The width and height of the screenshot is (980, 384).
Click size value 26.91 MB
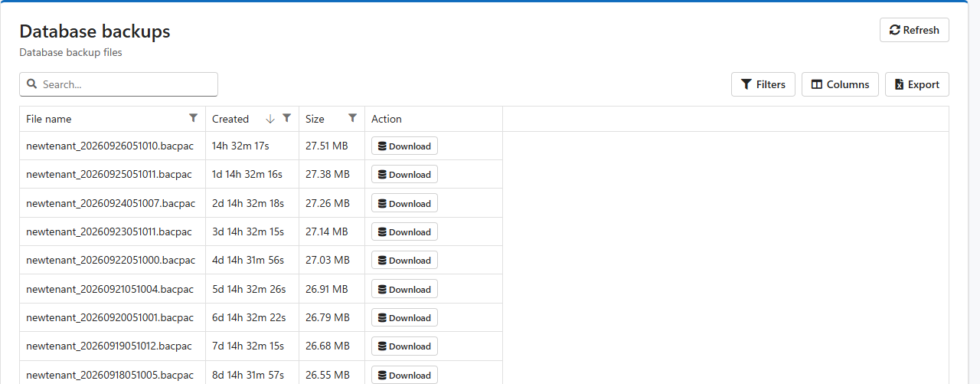click(327, 289)
